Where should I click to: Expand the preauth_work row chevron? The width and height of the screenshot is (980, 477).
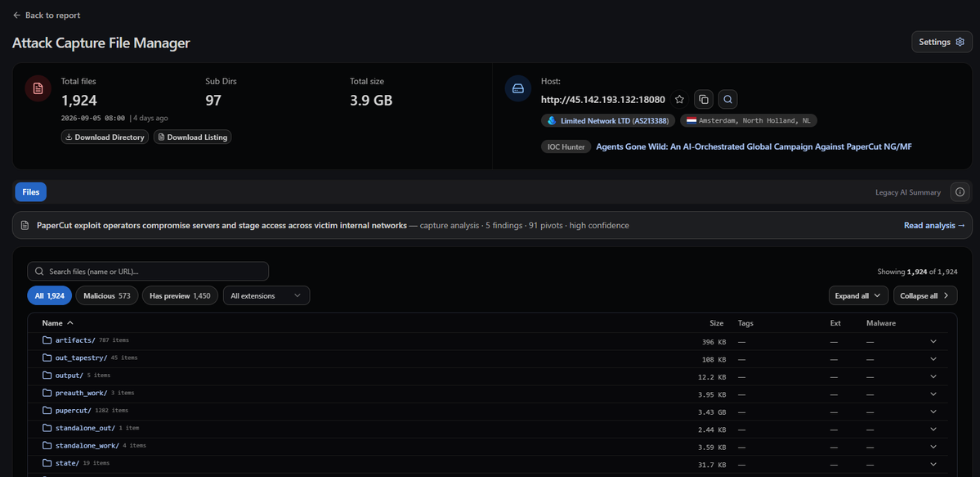[x=933, y=394]
